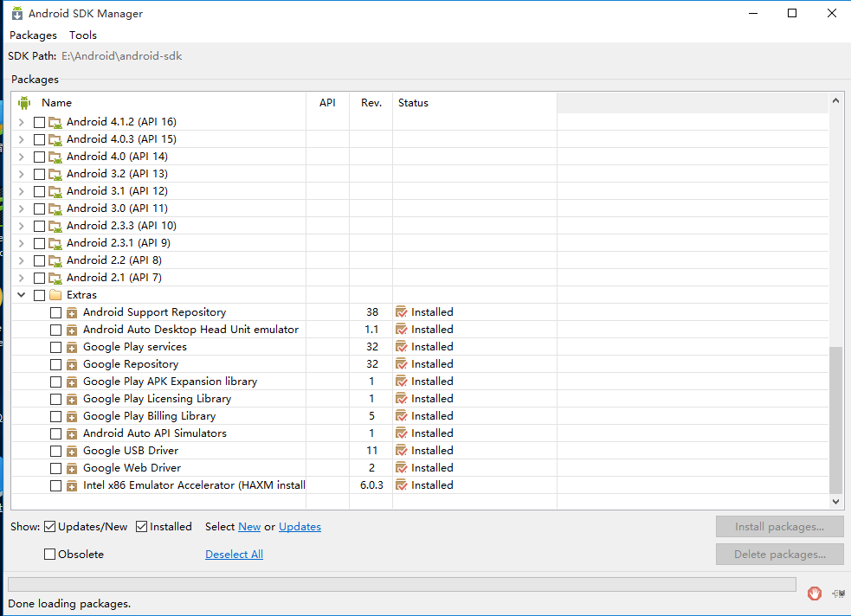Click the Intel x86 Emulator Accelerator package icon
This screenshot has height=616, width=851.
click(x=72, y=486)
